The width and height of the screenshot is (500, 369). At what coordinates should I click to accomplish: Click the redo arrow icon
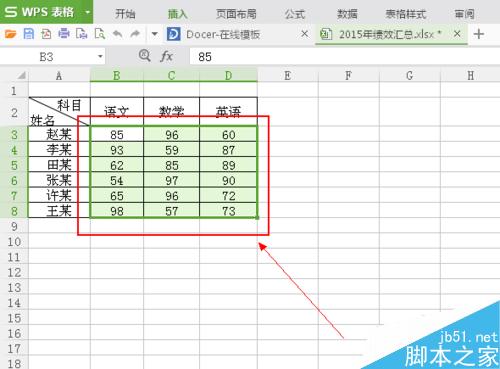[135, 34]
